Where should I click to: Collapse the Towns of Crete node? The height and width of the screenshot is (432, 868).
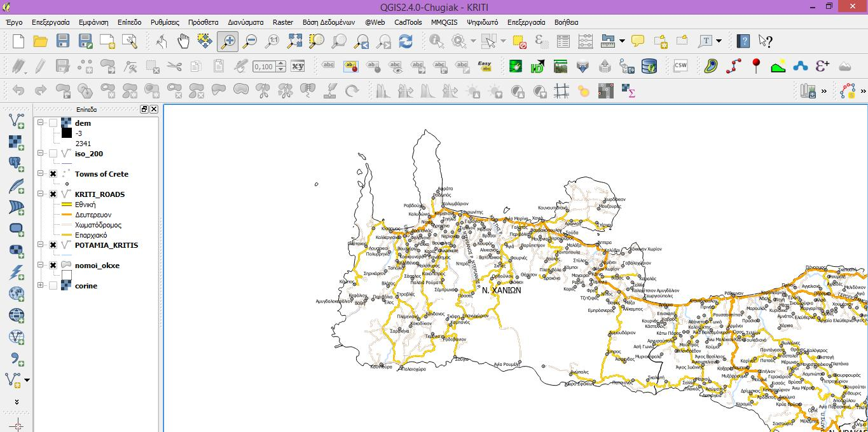pos(41,174)
